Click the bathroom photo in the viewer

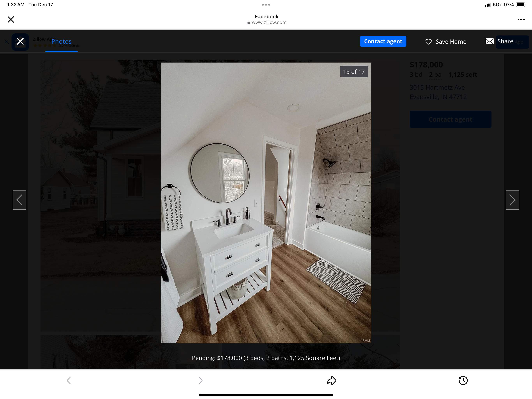(266, 203)
